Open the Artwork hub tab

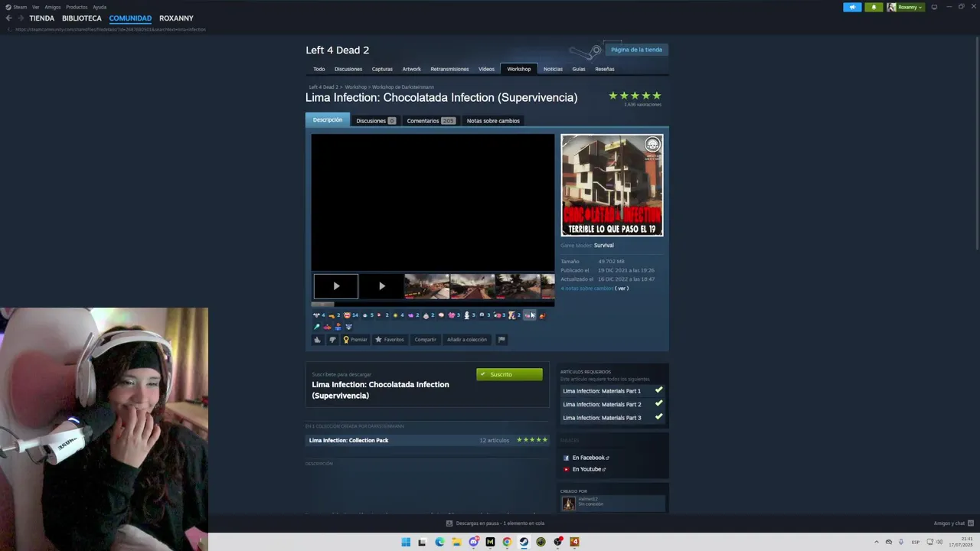tap(411, 69)
